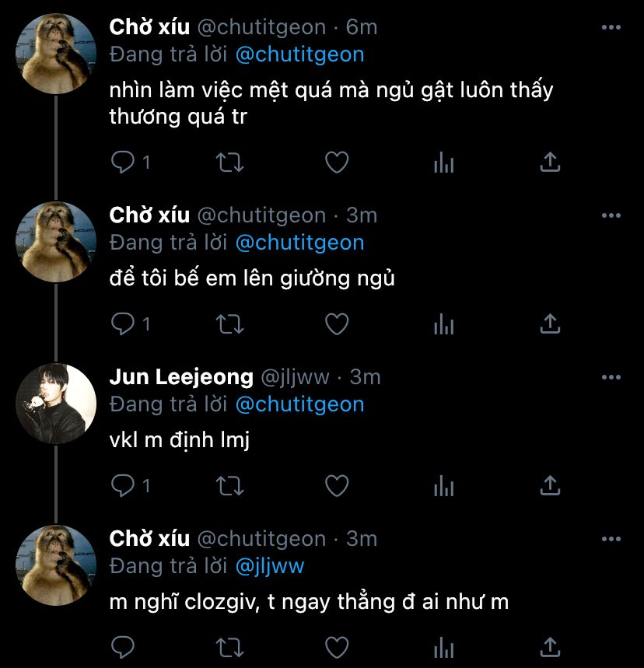Open Jun Leejeong's profile name
The height and width of the screenshot is (668, 644).
pos(181,377)
